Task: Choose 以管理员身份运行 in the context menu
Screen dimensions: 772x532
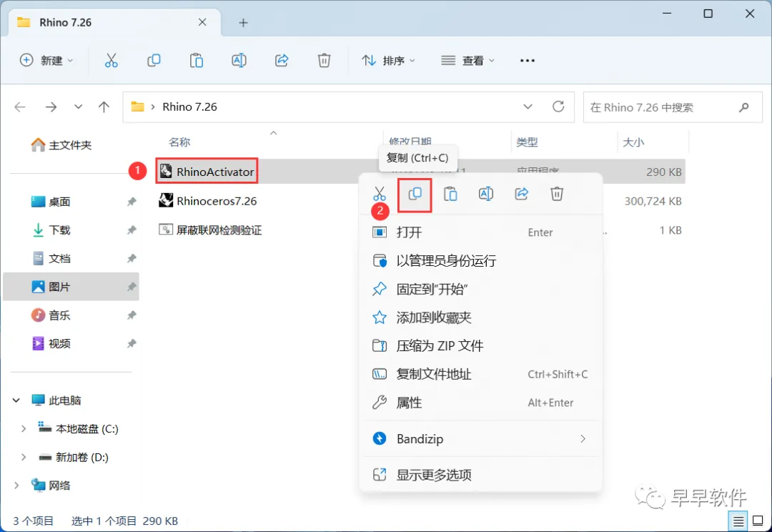Action: click(480, 260)
